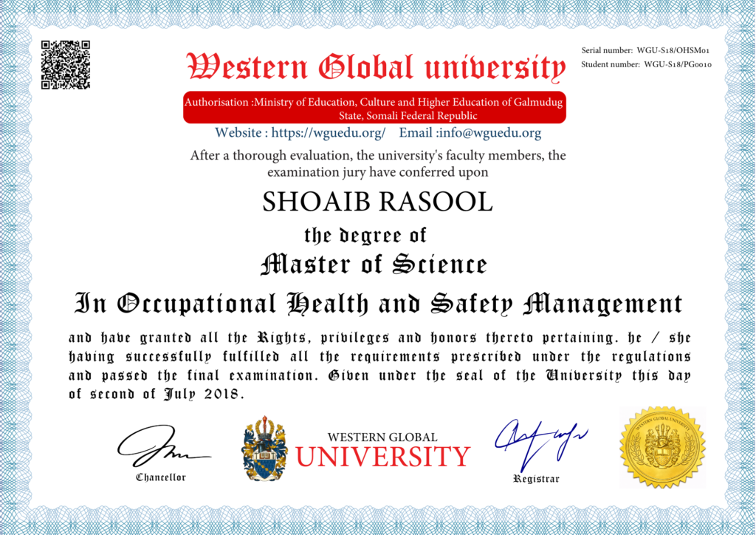The height and width of the screenshot is (535, 756).
Task: Open the https://wguedu.org/ website link
Action: (x=329, y=133)
